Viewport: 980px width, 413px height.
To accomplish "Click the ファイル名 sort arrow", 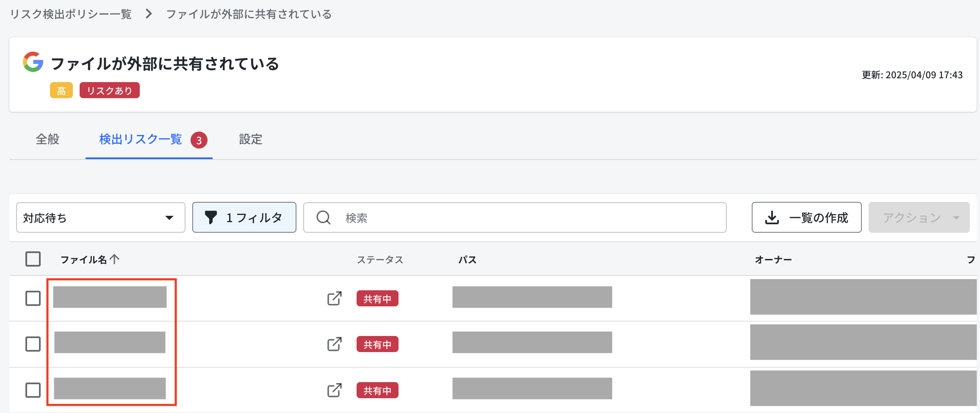I will pos(114,259).
